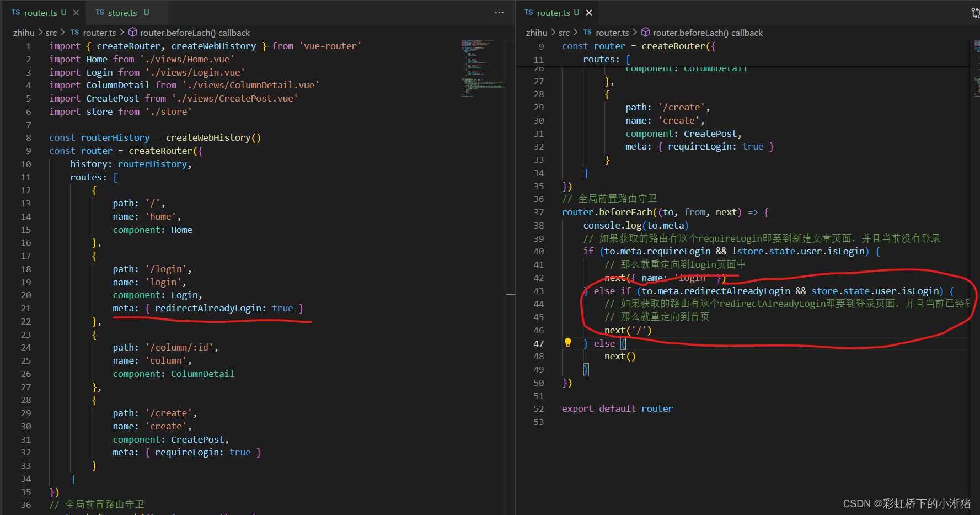
Task: Click 'createWebHistory' in the line 1 import
Action: (x=213, y=46)
